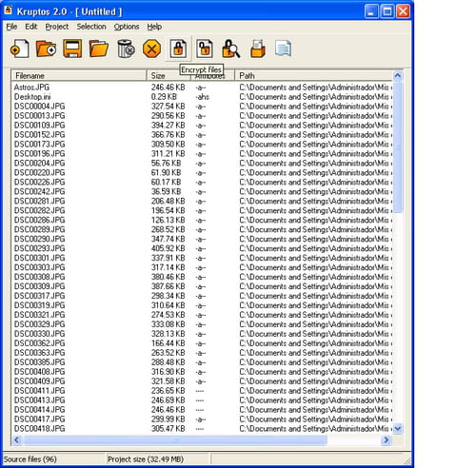
Task: Click the horizontal scrollbar left arrow
Action: point(17,439)
